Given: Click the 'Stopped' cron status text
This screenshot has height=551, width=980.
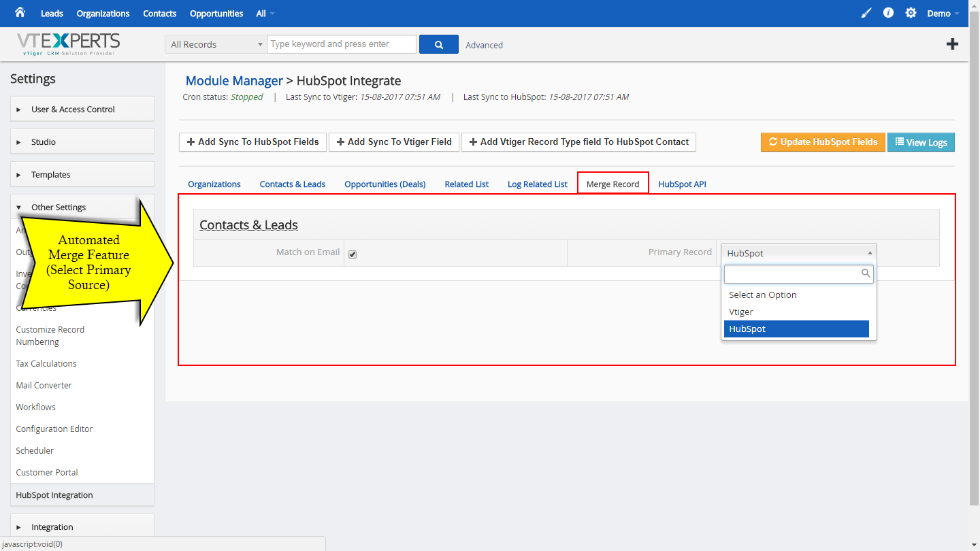Looking at the screenshot, I should point(246,97).
